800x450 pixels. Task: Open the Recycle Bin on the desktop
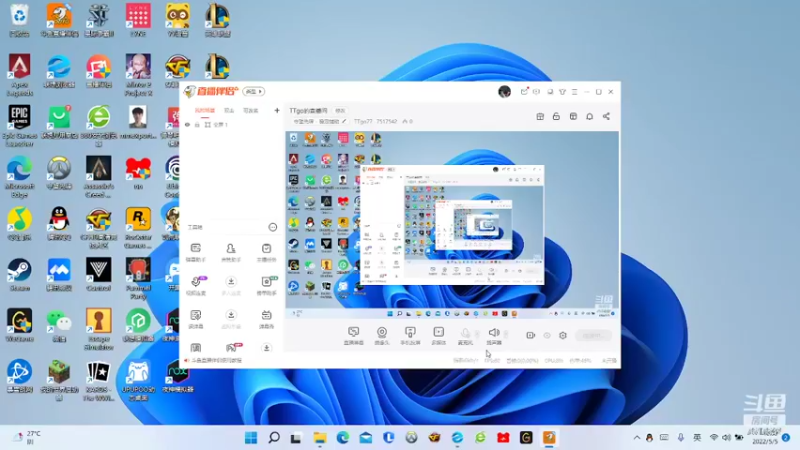[19, 20]
